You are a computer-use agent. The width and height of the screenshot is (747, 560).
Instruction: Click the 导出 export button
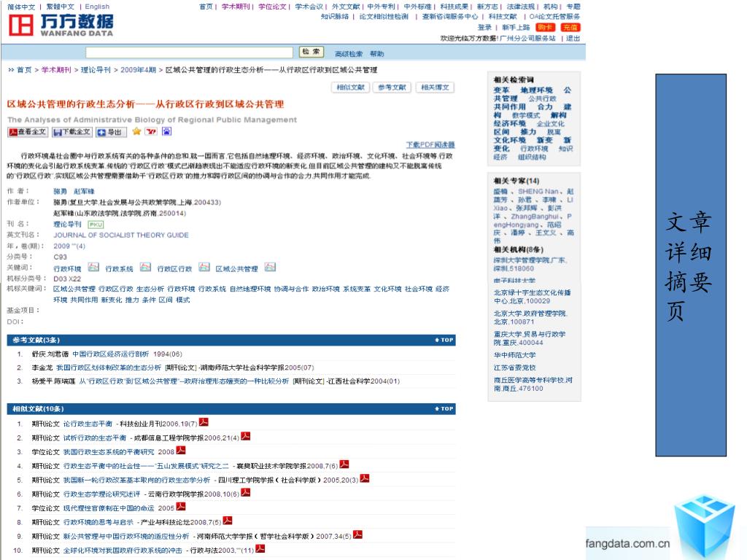pyautogui.click(x=111, y=132)
